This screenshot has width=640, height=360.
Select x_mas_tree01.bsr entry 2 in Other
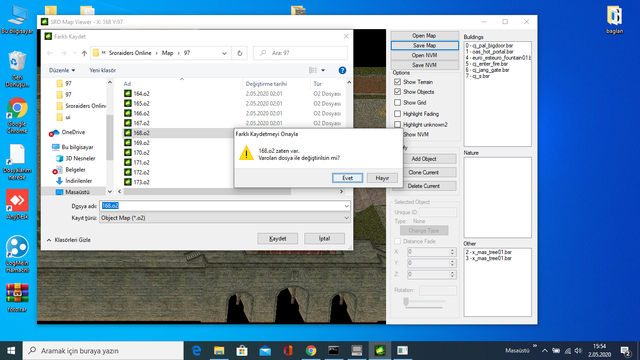coord(489,252)
